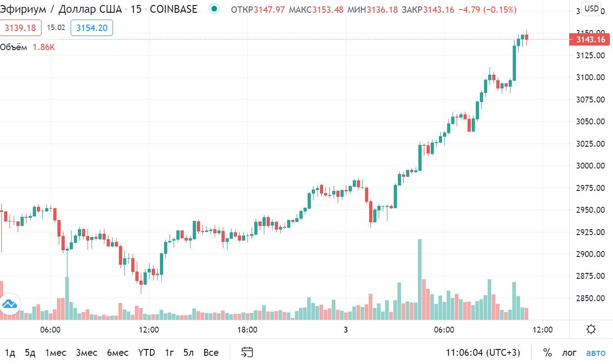Viewport: 613px width, 364px height.
Task: Select the YTD time range
Action: click(x=147, y=352)
